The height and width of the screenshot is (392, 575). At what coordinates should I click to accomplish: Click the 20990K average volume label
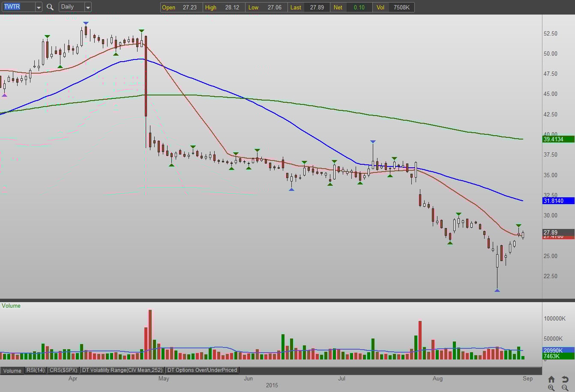pyautogui.click(x=558, y=350)
